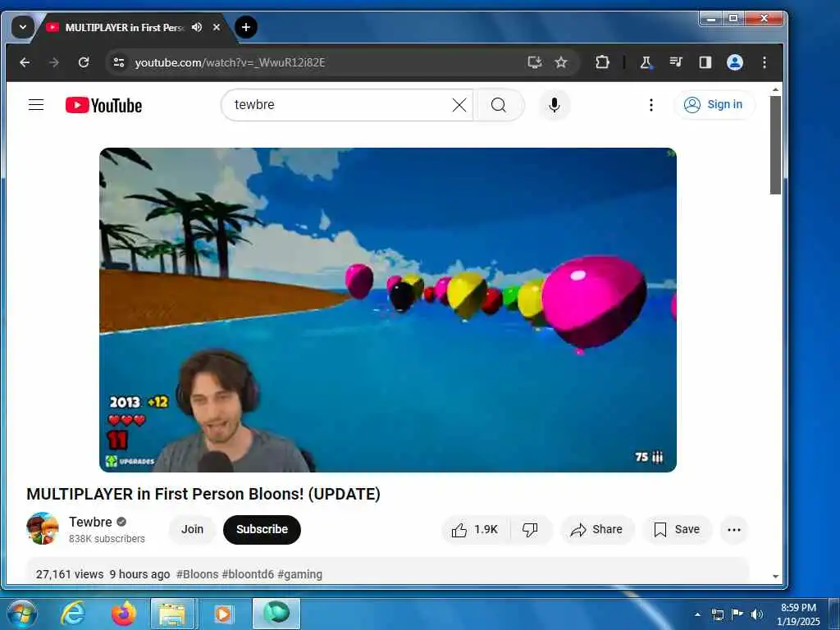Click the #bloontd6 hashtag
The image size is (840, 630).
click(248, 574)
